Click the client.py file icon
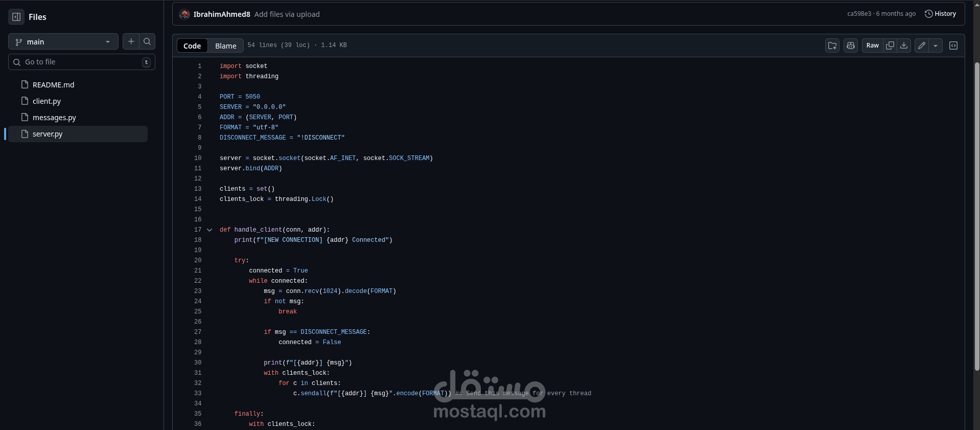The height and width of the screenshot is (430, 980). (25, 101)
